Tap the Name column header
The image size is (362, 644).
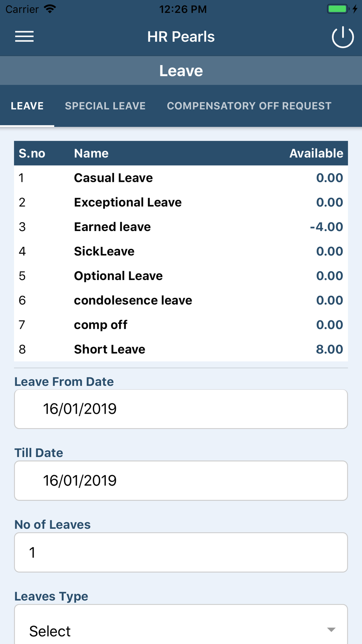[91, 153]
